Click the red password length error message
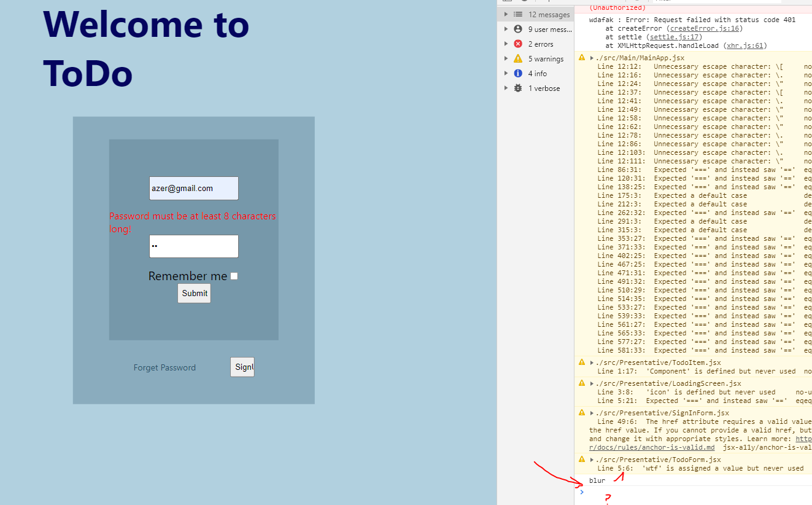Viewport: 812px width, 505px height. [x=193, y=222]
